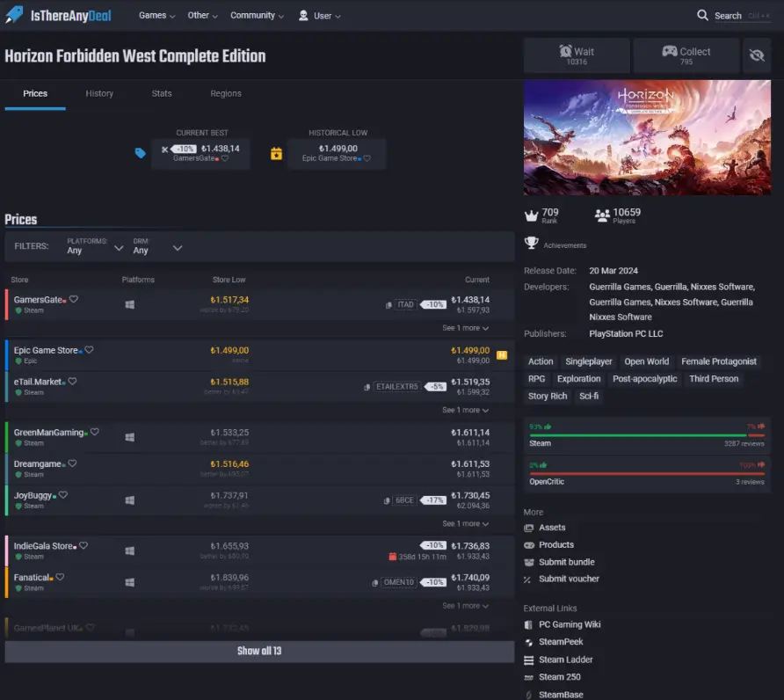This screenshot has width=784, height=700.
Task: Copy the 6BCE voucher code icon
Action: (x=387, y=501)
